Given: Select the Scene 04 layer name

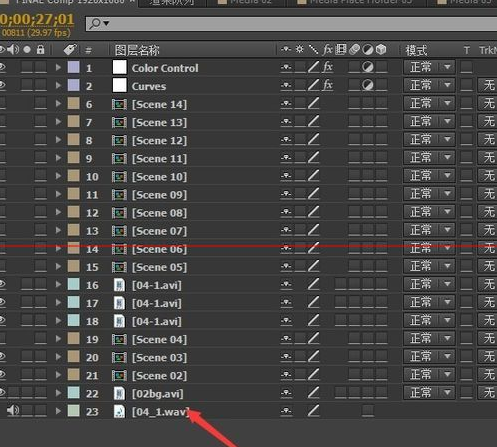Looking at the screenshot, I should click(x=159, y=339).
